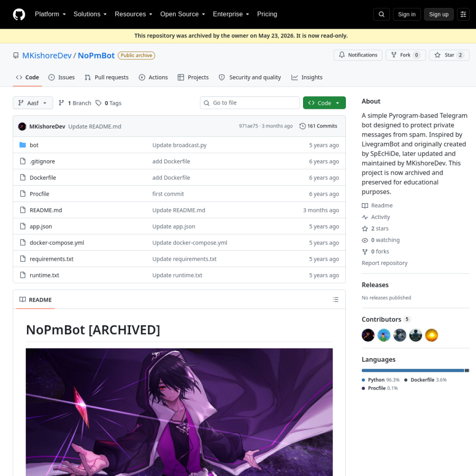Click the file icon next to Dockerfile
This screenshot has height=476, width=476.
coord(22,177)
